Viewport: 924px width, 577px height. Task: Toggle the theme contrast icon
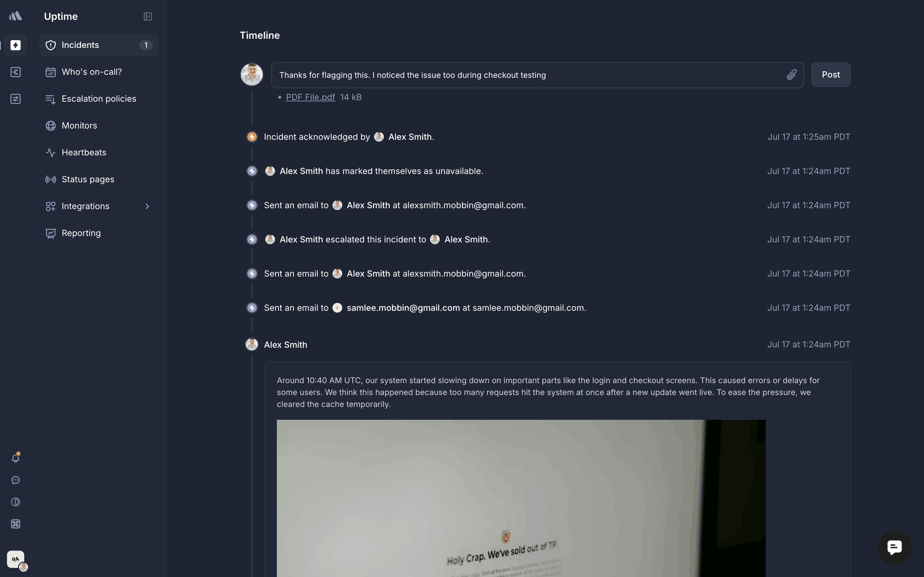coord(16,502)
